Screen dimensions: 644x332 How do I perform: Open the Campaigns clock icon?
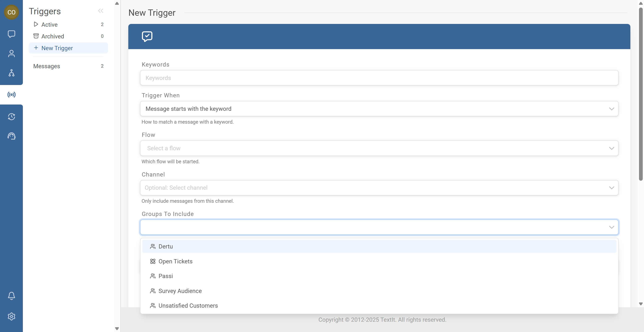[12, 117]
